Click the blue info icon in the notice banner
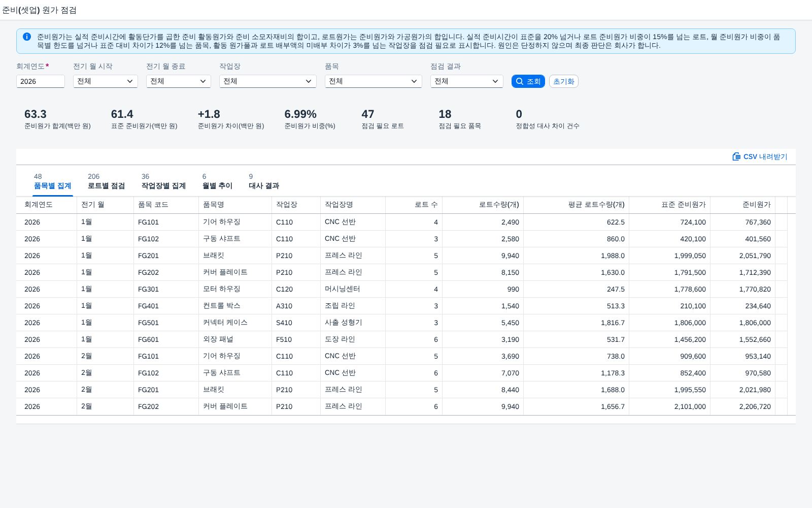The image size is (812, 508). tap(27, 37)
